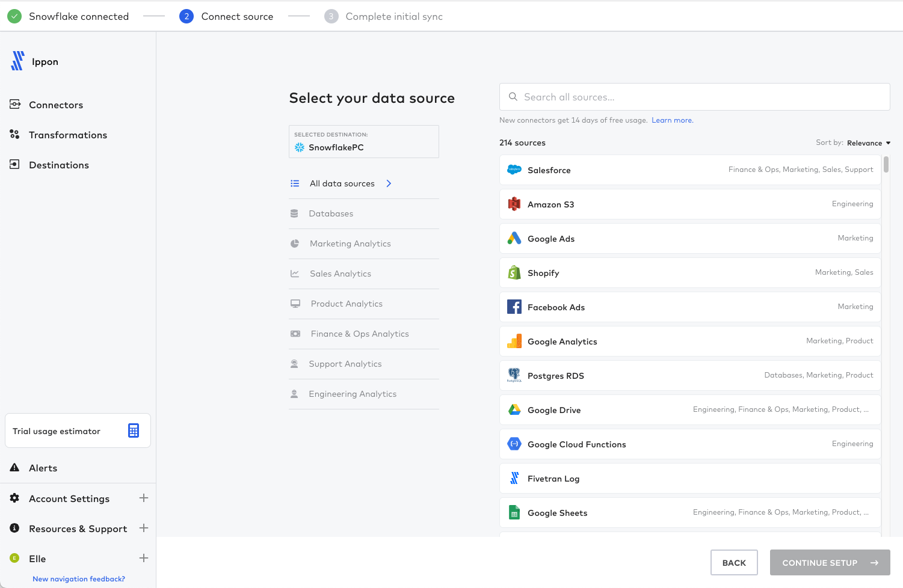Image resolution: width=903 pixels, height=588 pixels.
Task: Click the CONTINUE SETUP button
Action: coord(830,563)
